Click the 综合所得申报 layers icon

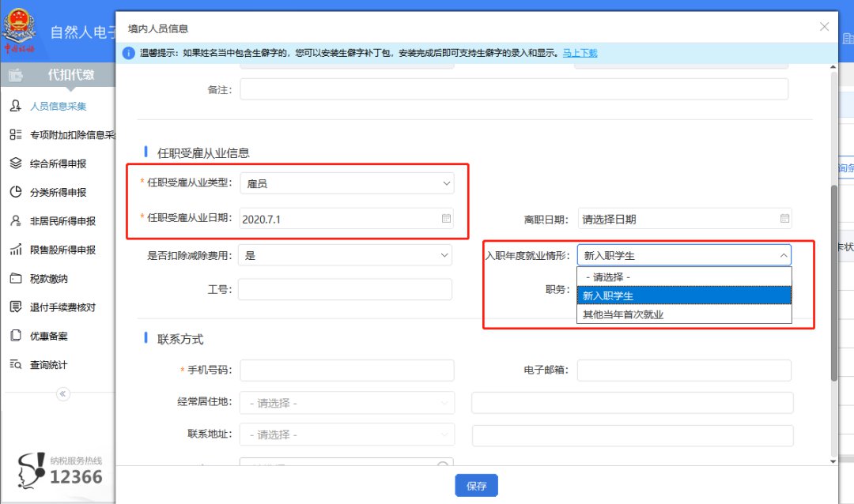click(15, 164)
